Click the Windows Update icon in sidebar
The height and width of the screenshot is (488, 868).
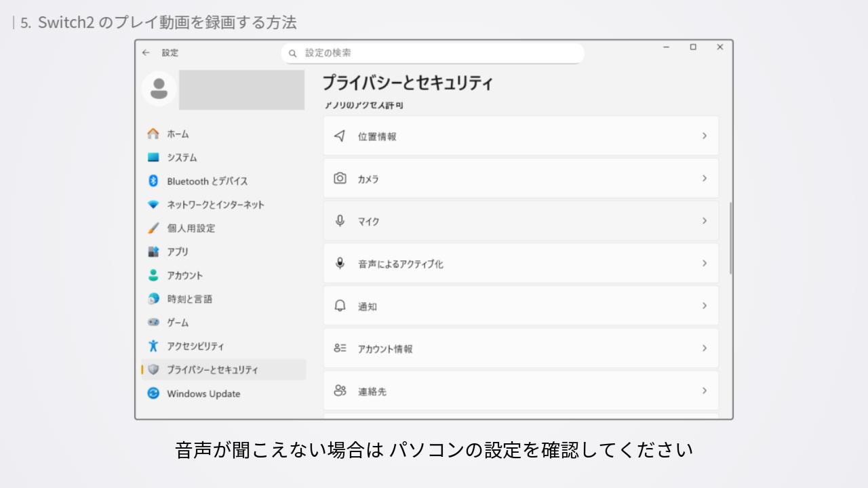click(153, 394)
